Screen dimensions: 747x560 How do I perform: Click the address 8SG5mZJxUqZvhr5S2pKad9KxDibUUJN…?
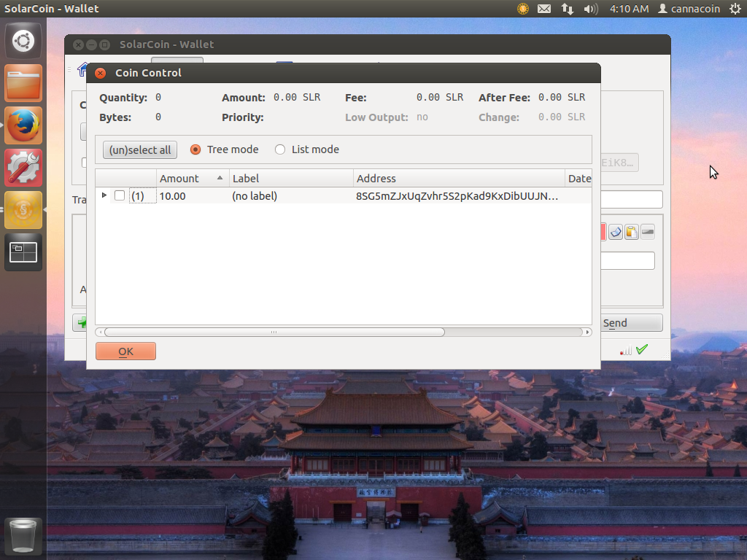(x=457, y=196)
